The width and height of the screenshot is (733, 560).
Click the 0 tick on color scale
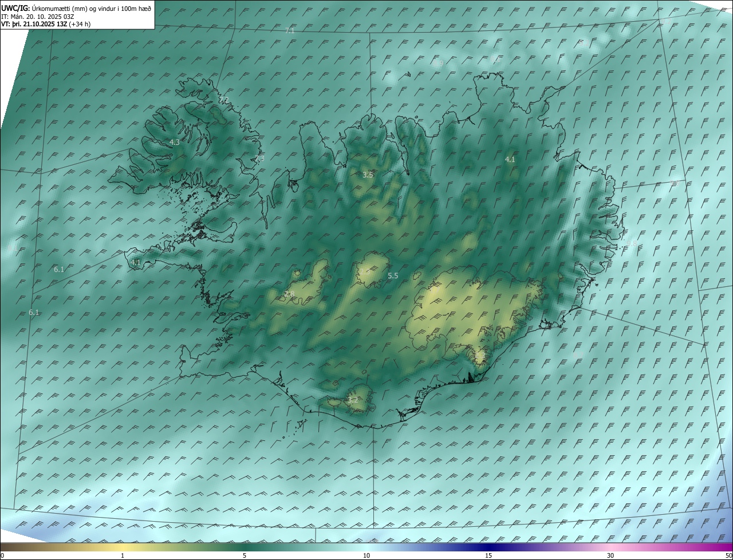pyautogui.click(x=2, y=555)
